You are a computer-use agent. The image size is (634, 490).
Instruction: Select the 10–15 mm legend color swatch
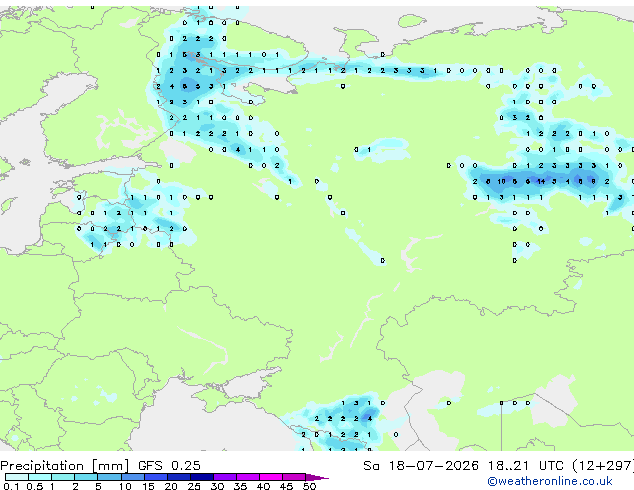coord(133,477)
